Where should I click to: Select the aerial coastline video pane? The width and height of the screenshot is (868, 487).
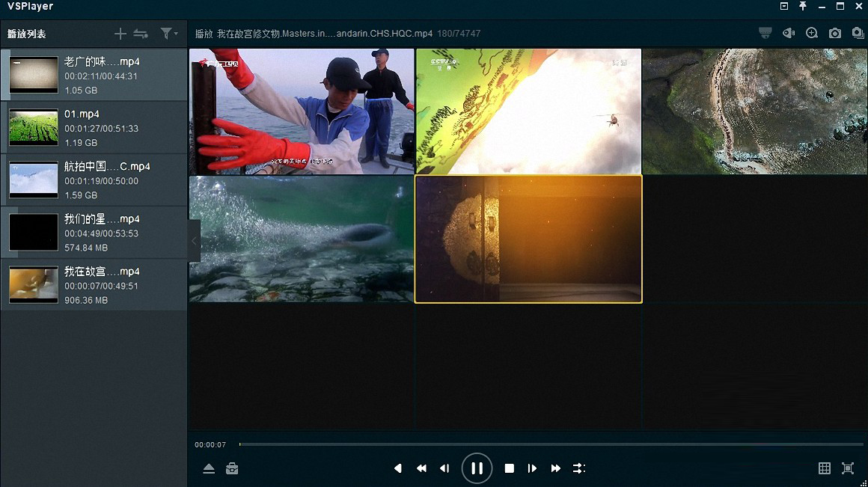pyautogui.click(x=755, y=111)
